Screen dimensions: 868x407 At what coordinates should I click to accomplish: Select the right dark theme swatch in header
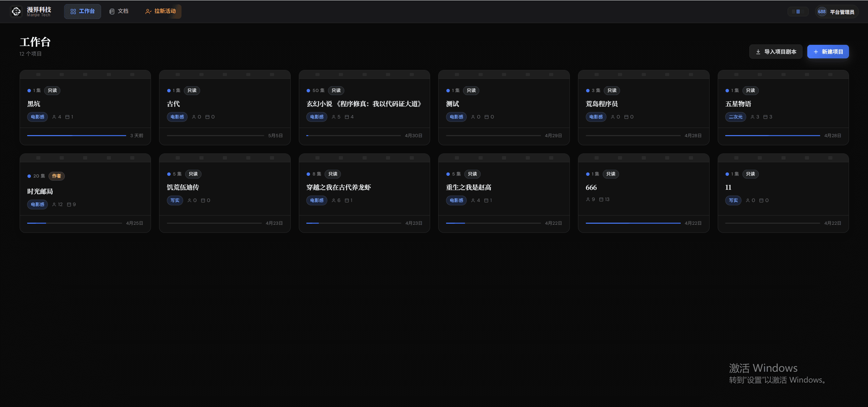(803, 12)
